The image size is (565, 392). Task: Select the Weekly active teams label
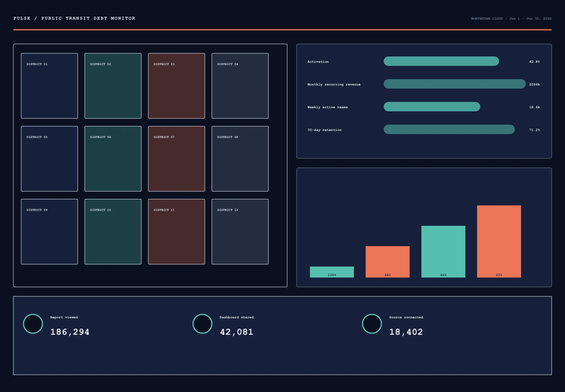point(328,107)
